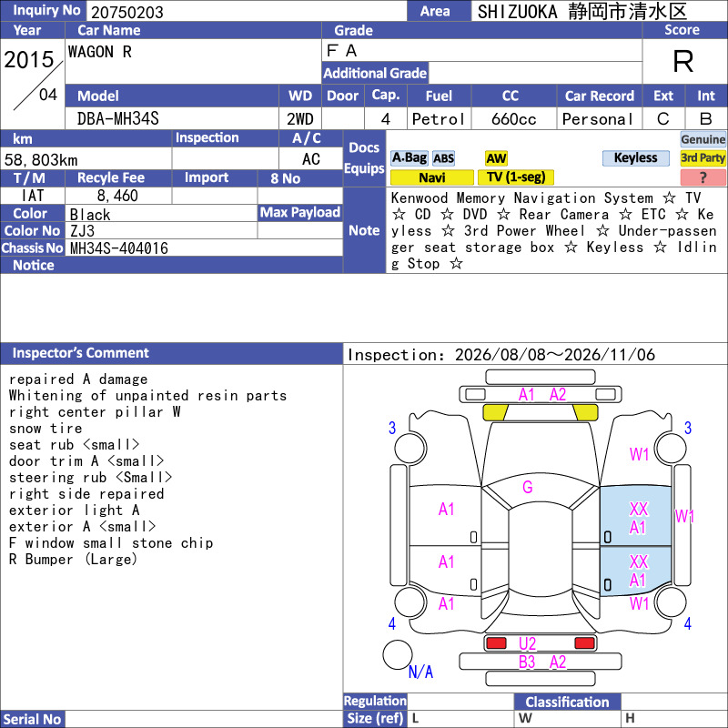The width and height of the screenshot is (728, 728).
Task: Click the U2 mark on rear diagram
Action: (x=528, y=643)
